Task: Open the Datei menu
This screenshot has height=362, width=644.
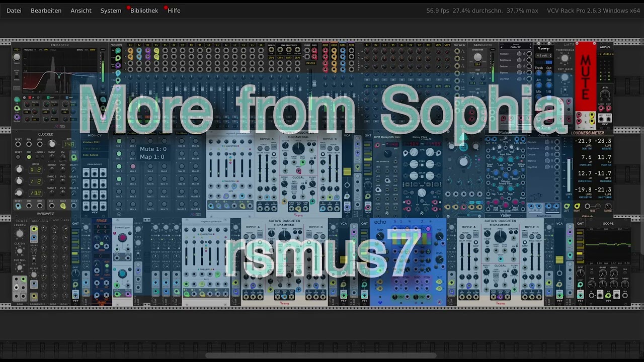Action: [x=14, y=11]
